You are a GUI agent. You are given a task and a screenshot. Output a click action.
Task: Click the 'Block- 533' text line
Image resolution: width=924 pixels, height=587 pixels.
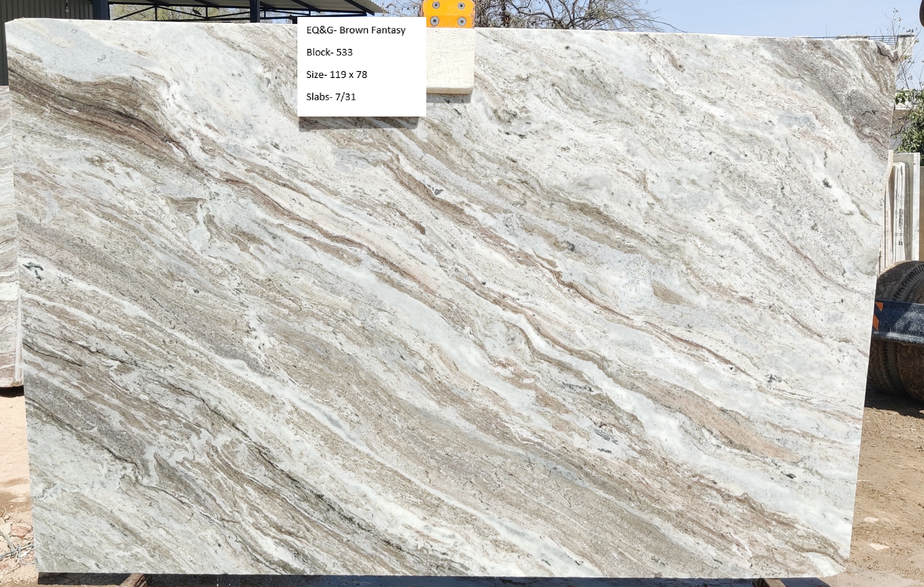[x=329, y=53]
